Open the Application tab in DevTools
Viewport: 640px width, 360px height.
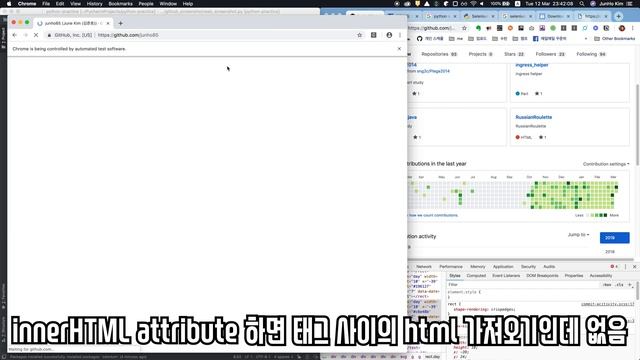click(x=503, y=267)
